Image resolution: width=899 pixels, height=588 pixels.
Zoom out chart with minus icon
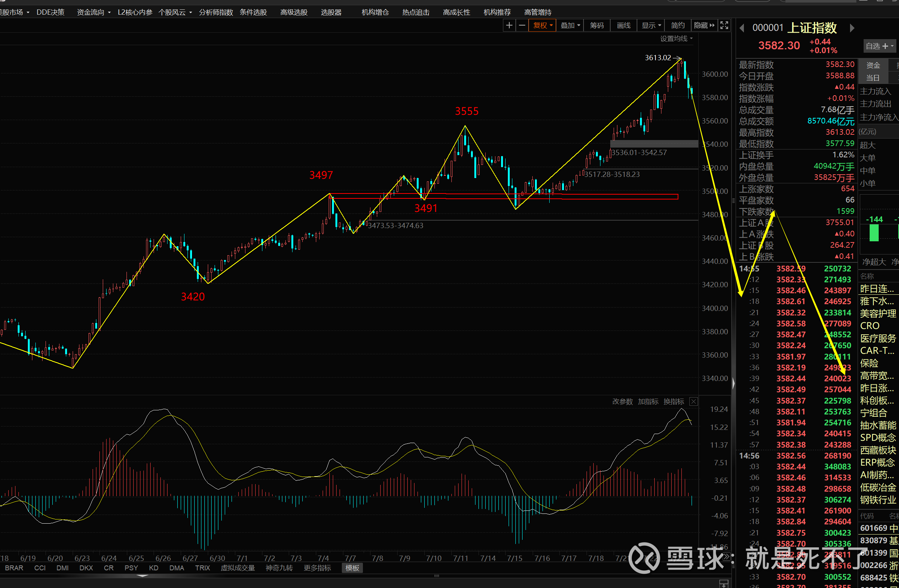(522, 25)
